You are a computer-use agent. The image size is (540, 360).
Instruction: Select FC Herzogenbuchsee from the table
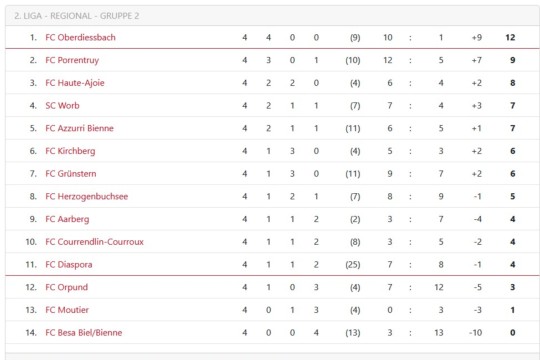click(x=86, y=196)
